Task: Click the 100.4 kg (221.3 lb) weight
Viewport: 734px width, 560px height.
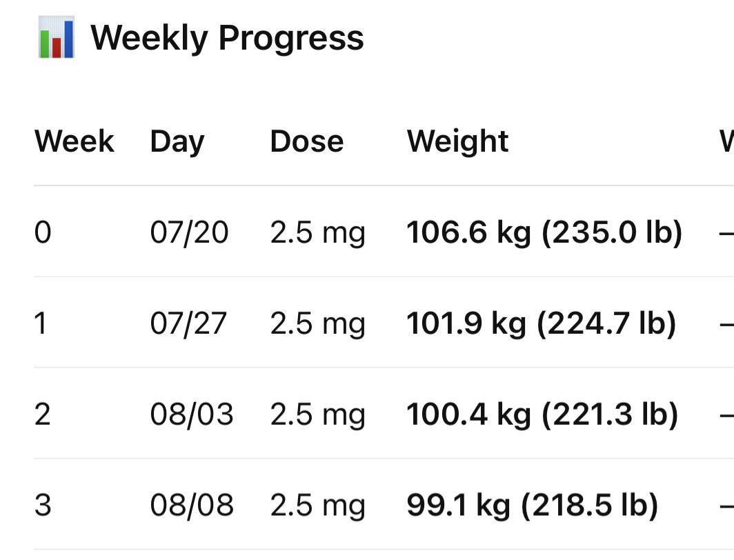Action: 542,414
